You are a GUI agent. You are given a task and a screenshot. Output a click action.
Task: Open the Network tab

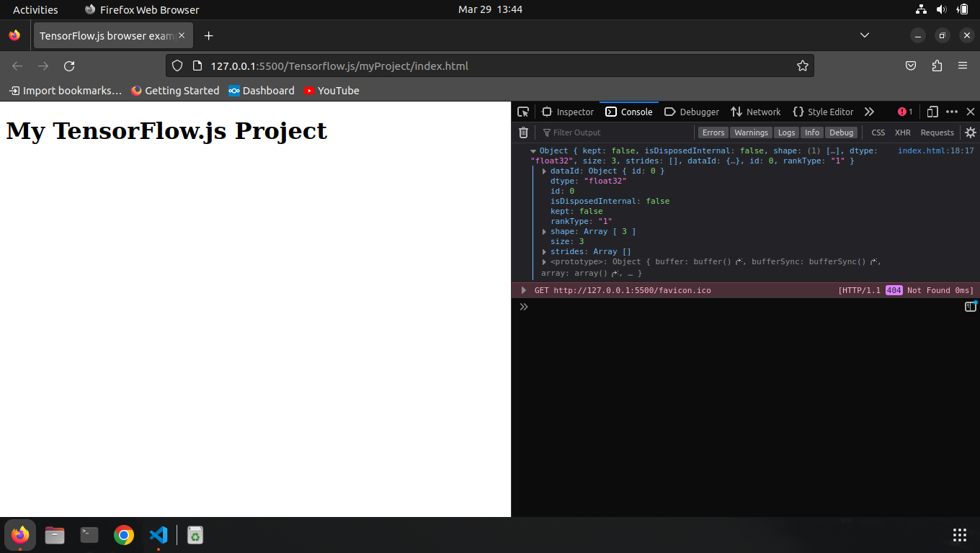point(755,112)
